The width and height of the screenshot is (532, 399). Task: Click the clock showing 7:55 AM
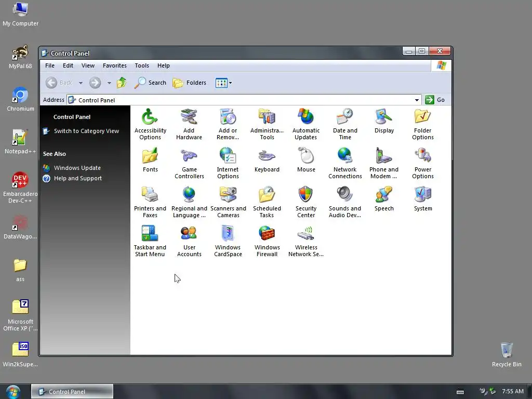513,392
